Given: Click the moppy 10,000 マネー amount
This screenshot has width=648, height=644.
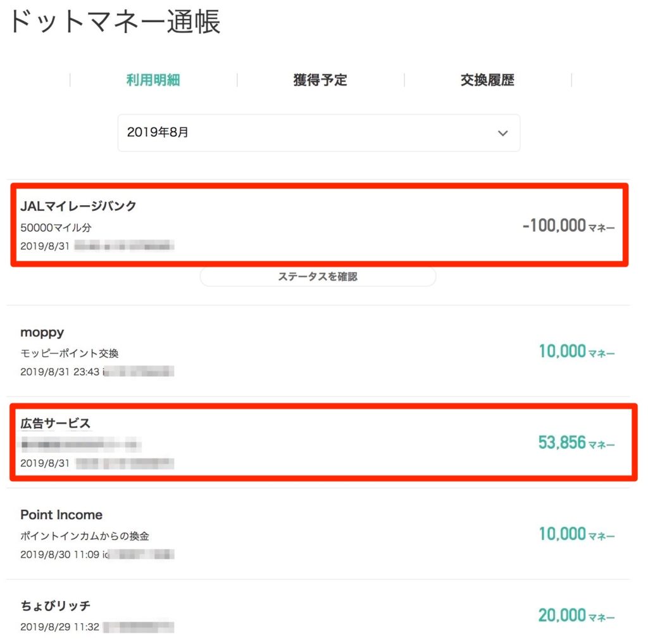Looking at the screenshot, I should 576,351.
